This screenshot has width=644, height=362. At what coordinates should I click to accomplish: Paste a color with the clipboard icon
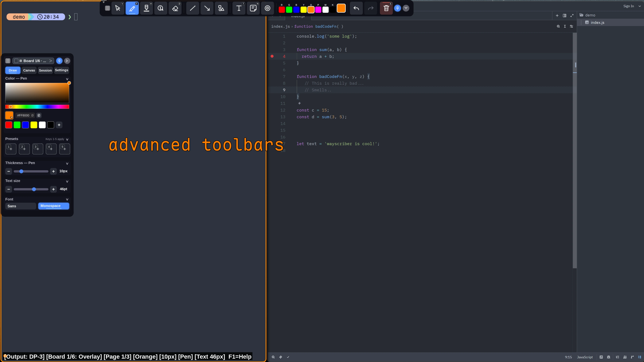pyautogui.click(x=39, y=115)
